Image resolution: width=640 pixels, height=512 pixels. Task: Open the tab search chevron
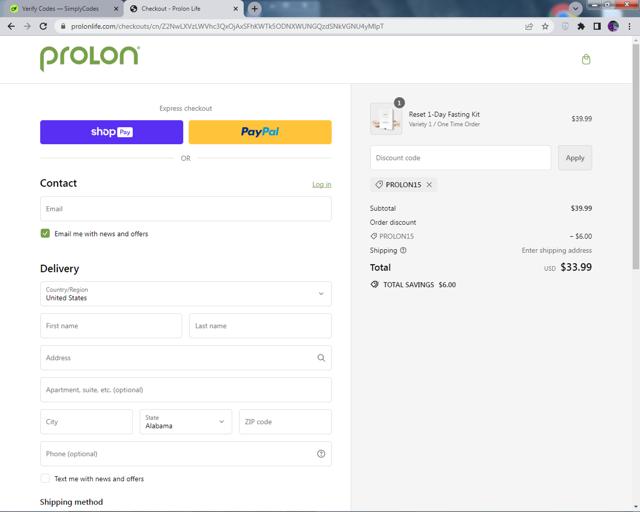[575, 8]
